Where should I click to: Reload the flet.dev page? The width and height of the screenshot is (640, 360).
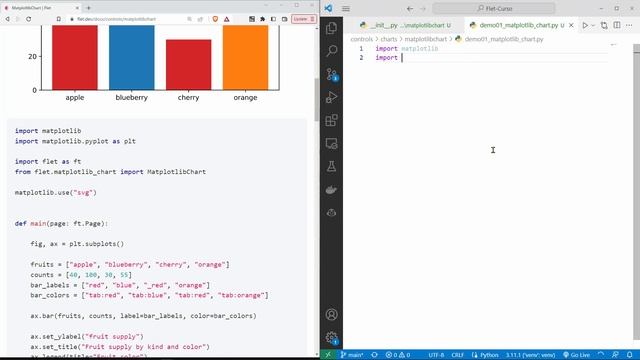coord(29,19)
